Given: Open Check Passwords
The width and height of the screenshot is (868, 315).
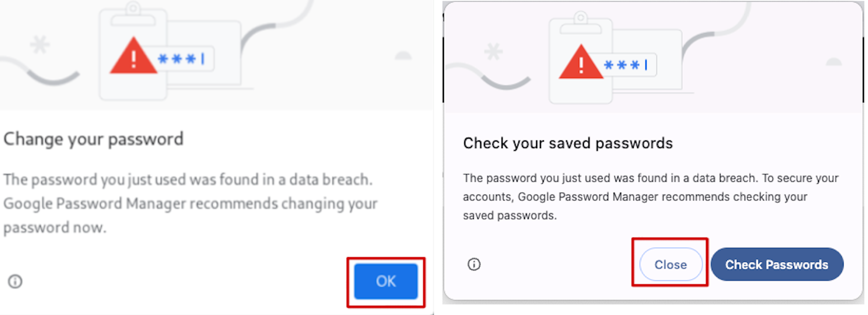Looking at the screenshot, I should pos(777,265).
